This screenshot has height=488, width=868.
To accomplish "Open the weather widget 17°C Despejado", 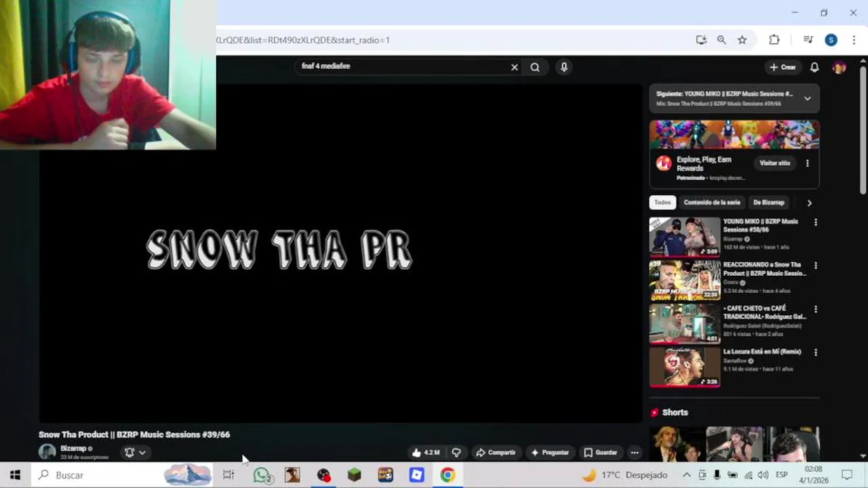I will (x=625, y=475).
